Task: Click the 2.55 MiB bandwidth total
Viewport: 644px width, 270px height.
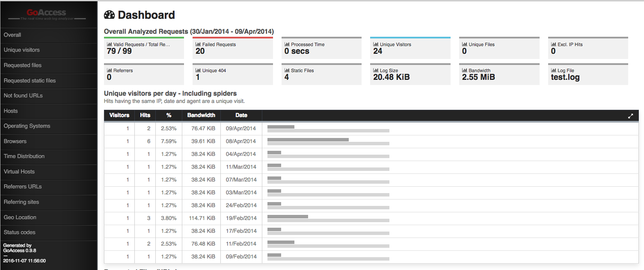Action: (478, 77)
